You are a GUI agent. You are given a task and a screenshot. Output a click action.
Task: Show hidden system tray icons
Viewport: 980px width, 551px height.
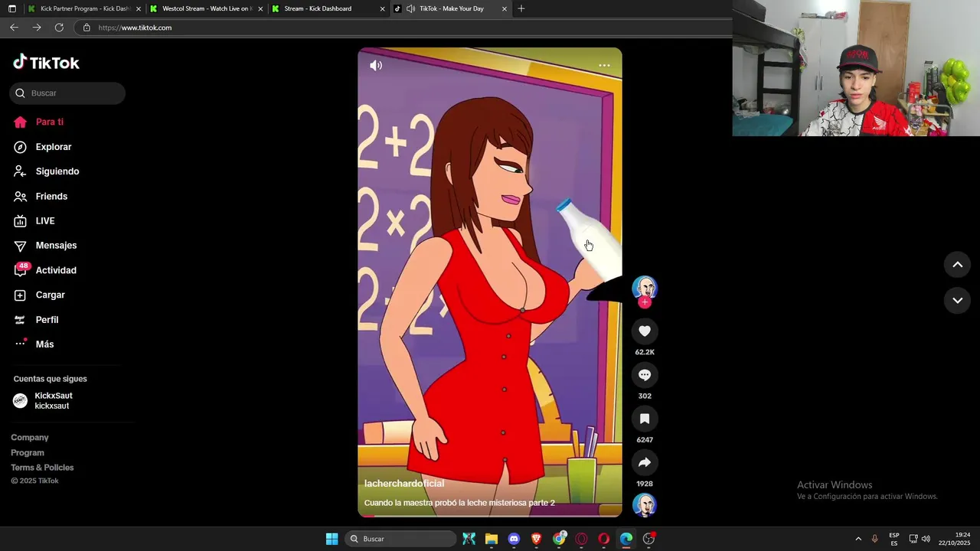pyautogui.click(x=858, y=540)
